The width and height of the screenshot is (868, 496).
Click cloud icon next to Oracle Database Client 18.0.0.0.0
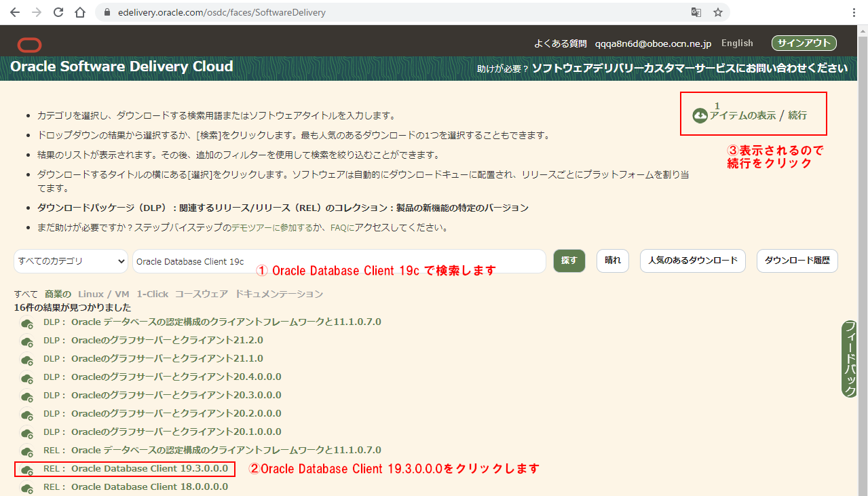click(x=28, y=488)
